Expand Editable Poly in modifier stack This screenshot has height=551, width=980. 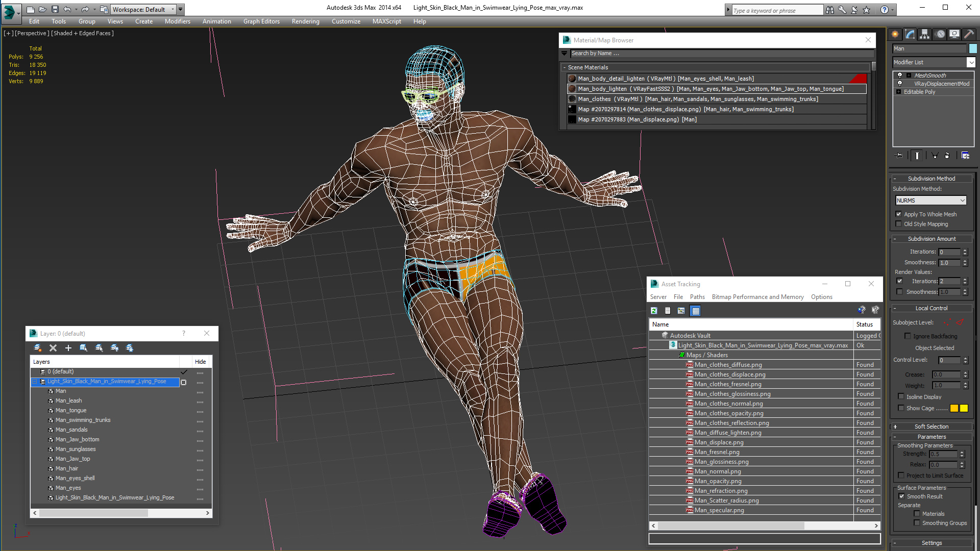pos(899,92)
